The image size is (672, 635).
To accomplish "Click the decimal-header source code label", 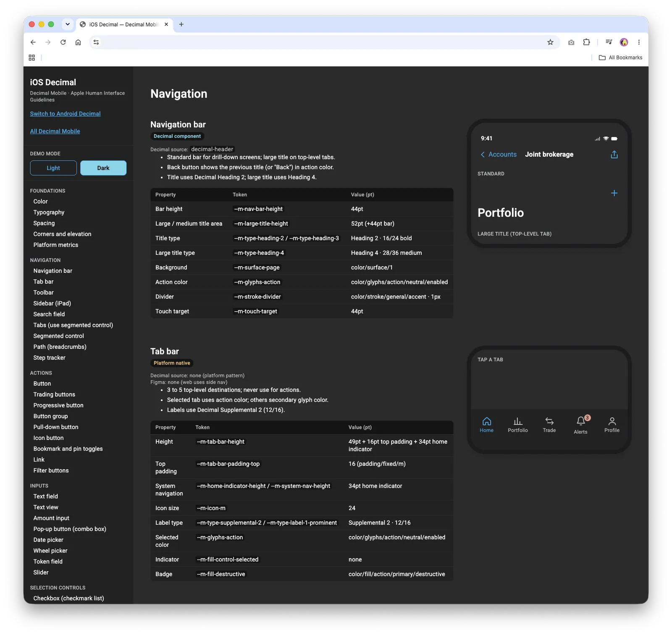I will pos(212,150).
